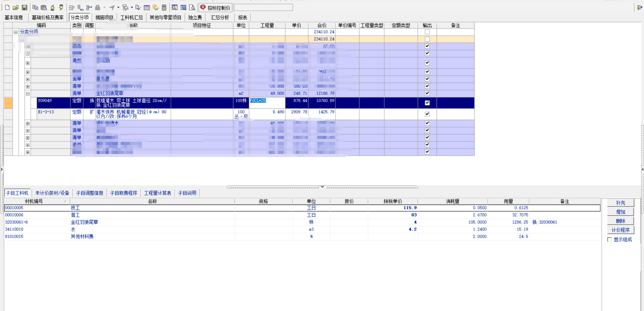Open the 独立费 tab
The image size is (644, 311).
point(195,17)
